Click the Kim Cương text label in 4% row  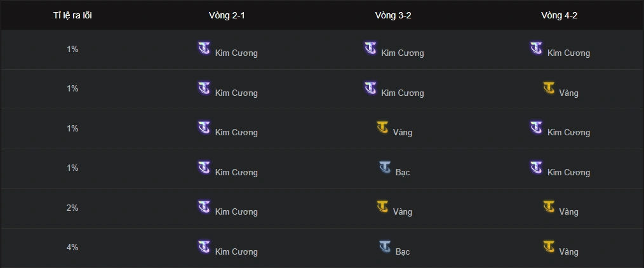pos(236,252)
